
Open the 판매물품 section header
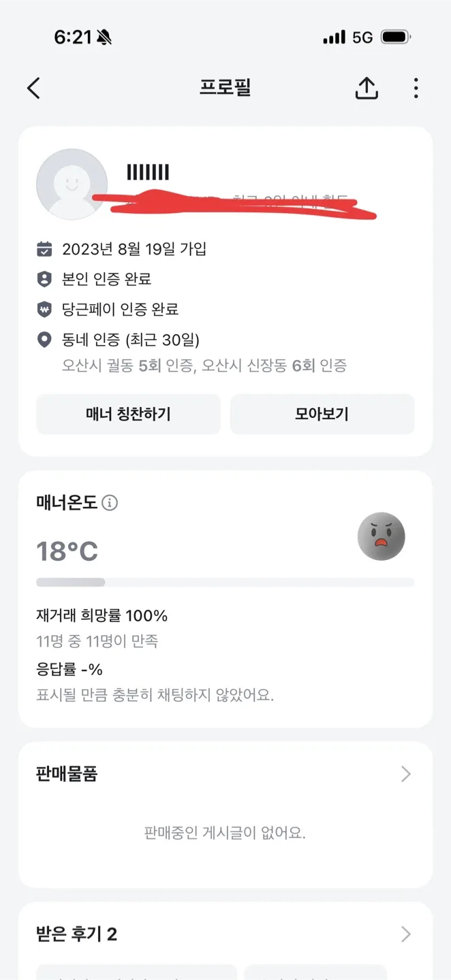tap(67, 774)
